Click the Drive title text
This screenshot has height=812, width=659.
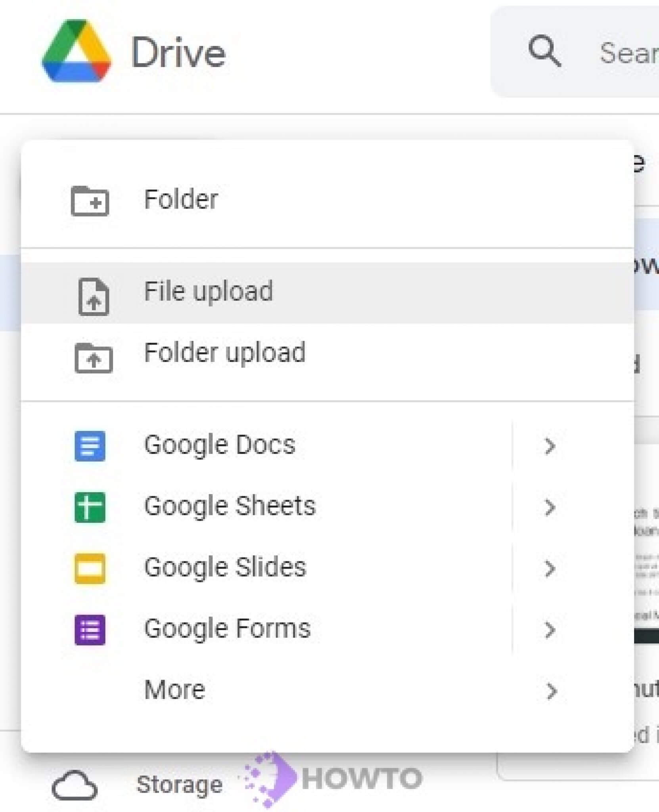[178, 52]
